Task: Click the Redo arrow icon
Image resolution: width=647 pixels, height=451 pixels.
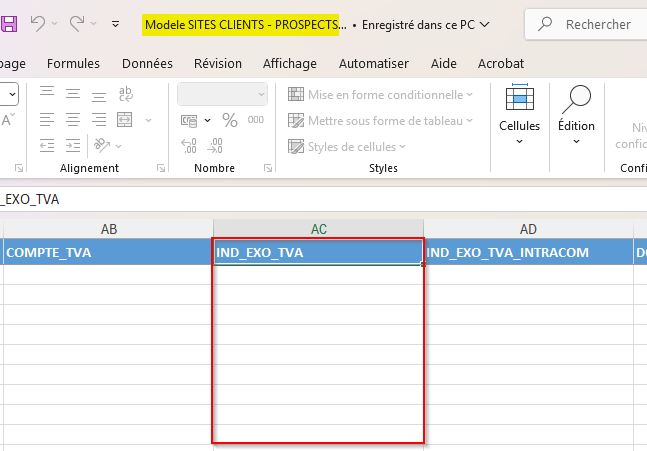Action: point(77,24)
